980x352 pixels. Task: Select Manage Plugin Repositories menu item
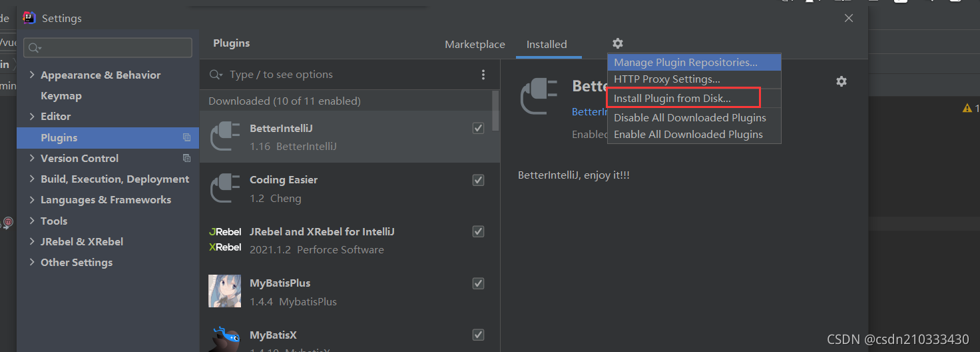(x=694, y=62)
